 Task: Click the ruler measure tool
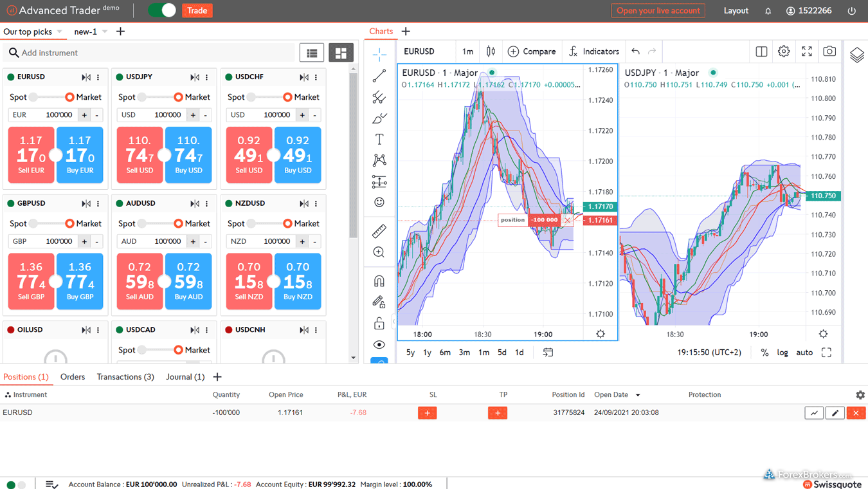coord(379,231)
